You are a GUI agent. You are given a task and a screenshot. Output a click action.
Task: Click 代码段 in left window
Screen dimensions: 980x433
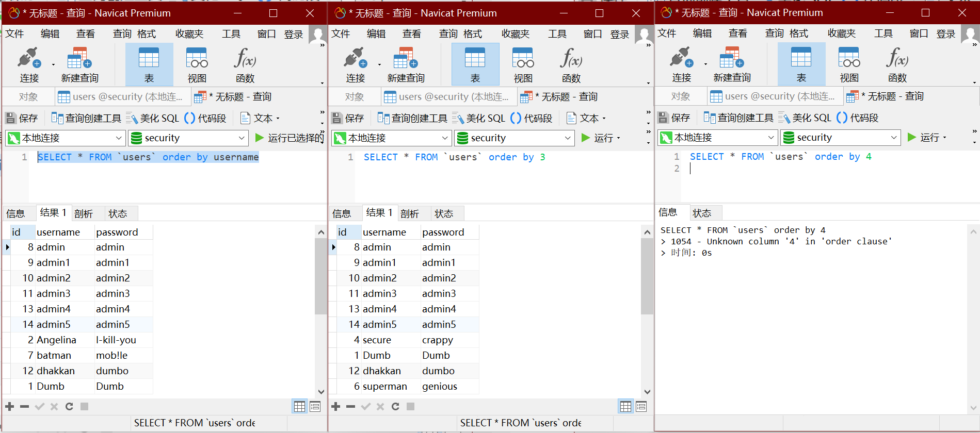point(205,119)
